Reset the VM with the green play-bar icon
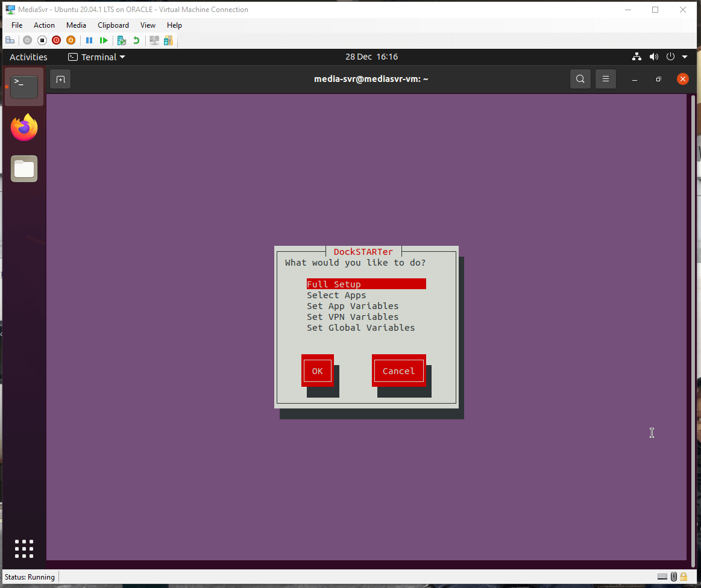Viewport: 701px width, 588px height. point(104,40)
